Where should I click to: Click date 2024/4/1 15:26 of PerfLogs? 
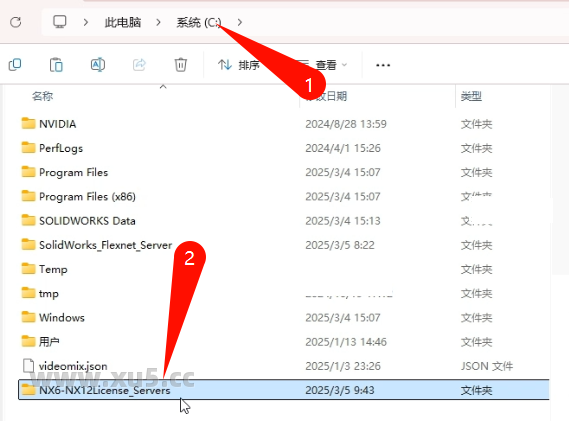click(343, 148)
